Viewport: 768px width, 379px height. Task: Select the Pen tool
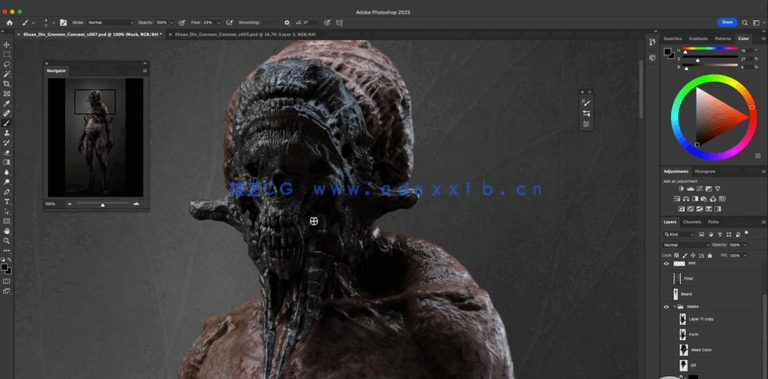7,191
